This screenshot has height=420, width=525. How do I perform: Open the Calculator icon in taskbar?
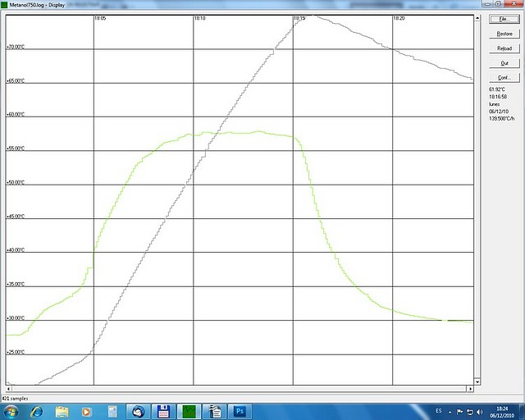coord(112,412)
